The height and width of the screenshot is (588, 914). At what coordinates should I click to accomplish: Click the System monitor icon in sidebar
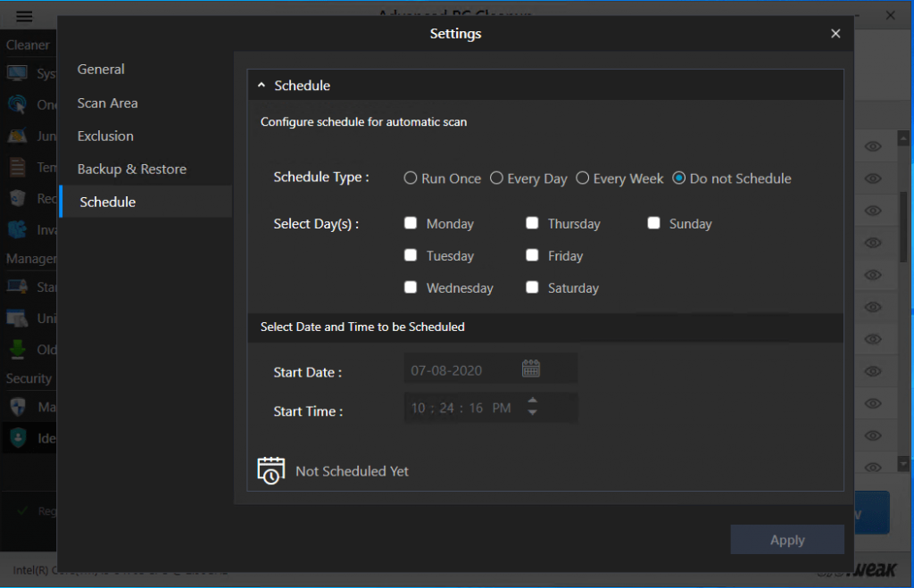pos(17,73)
